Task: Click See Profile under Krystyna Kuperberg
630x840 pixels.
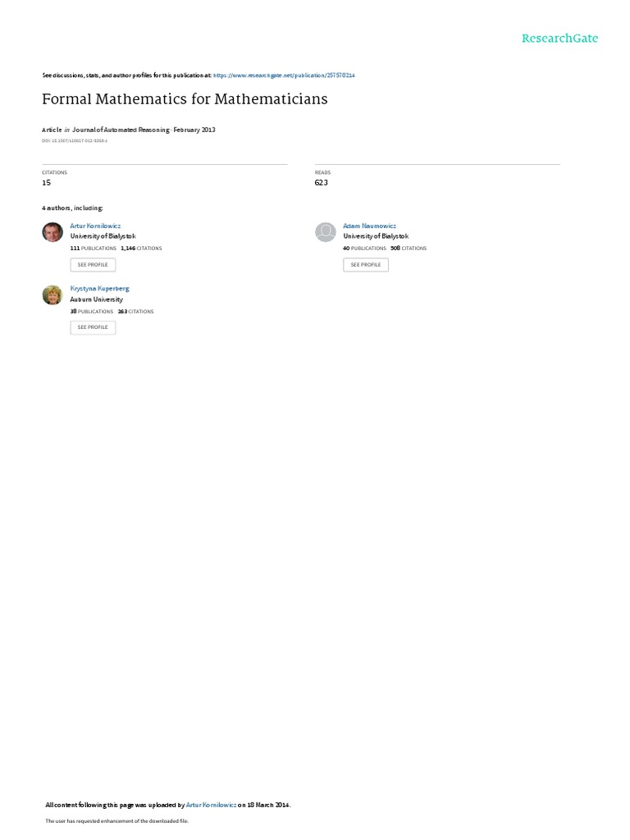Action: point(93,327)
